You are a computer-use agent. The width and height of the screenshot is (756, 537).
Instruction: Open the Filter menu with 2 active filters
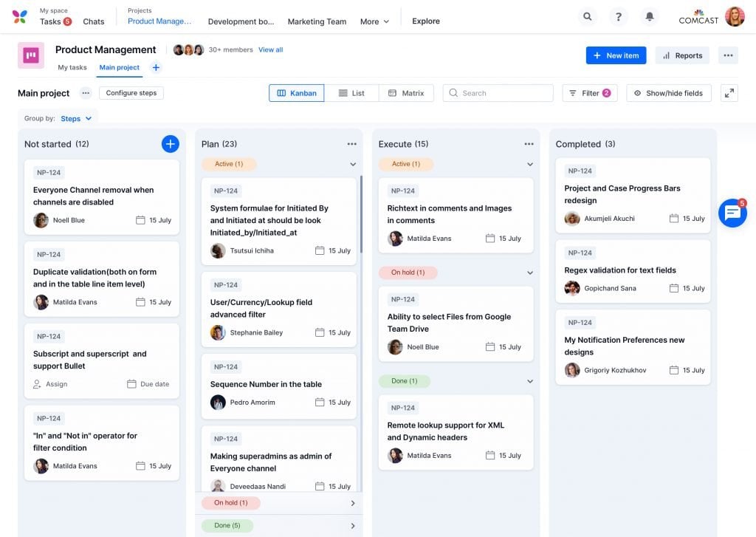click(x=590, y=93)
